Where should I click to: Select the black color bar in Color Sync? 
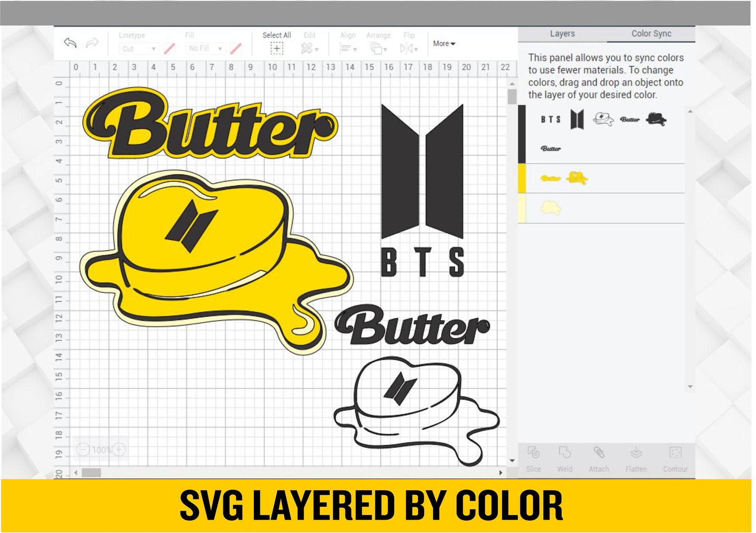[522, 134]
